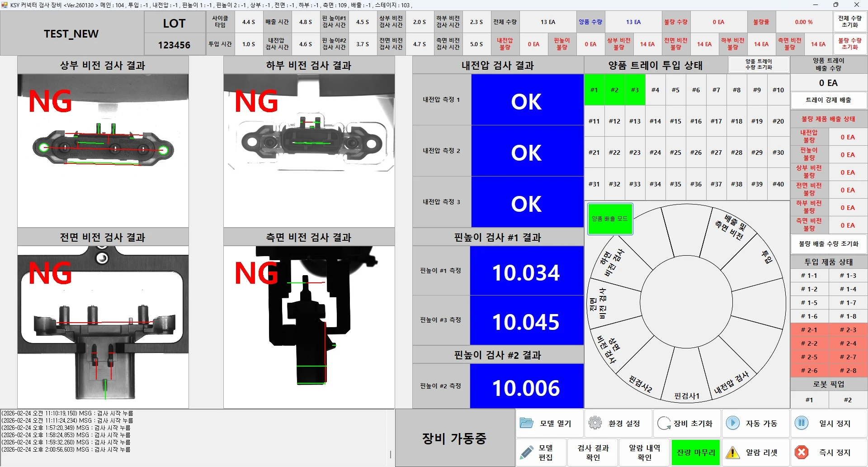
Task: Toggle the green 잔량 마무리 button
Action: tap(695, 452)
